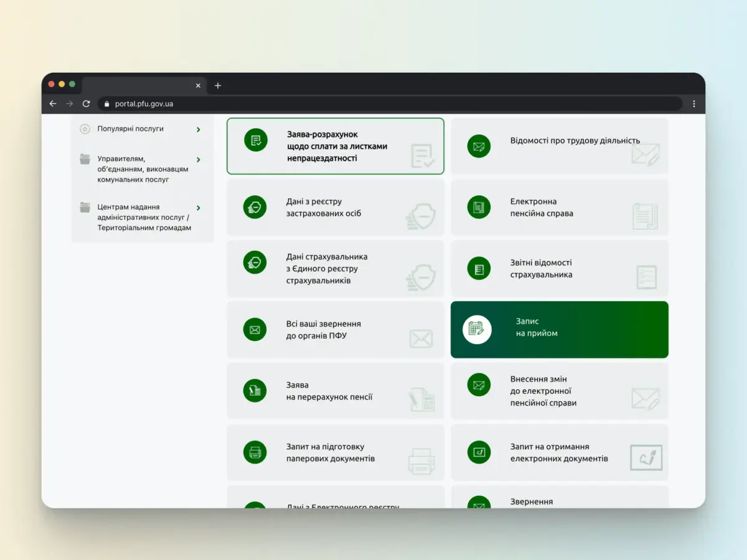
Task: Close the current browser tab
Action: point(199,86)
